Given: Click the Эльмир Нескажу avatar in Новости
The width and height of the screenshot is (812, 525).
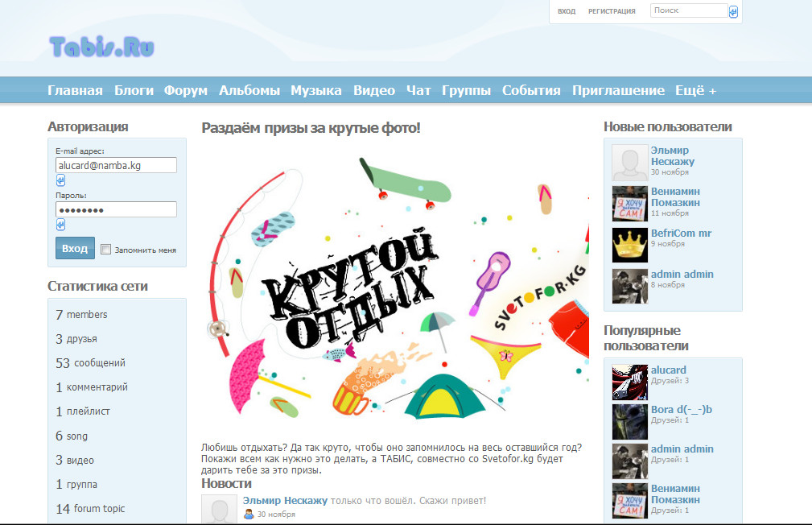Looking at the screenshot, I should point(219,510).
